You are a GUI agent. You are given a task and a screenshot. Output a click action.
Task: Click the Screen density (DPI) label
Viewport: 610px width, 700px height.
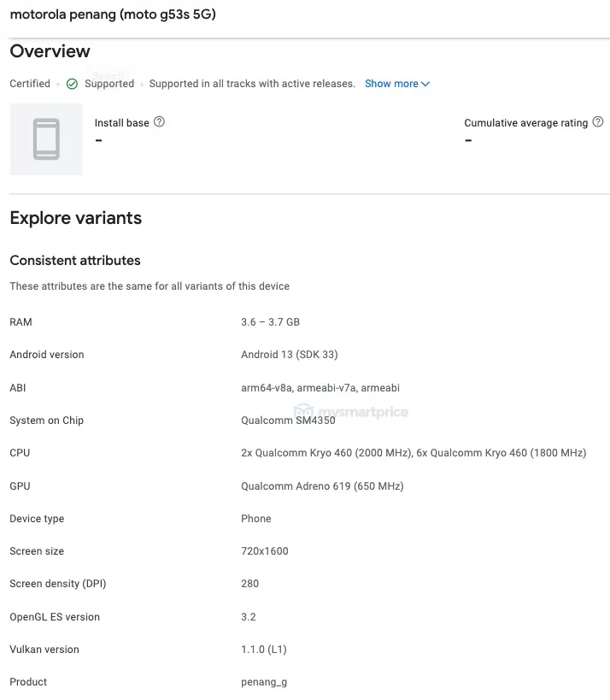click(56, 584)
